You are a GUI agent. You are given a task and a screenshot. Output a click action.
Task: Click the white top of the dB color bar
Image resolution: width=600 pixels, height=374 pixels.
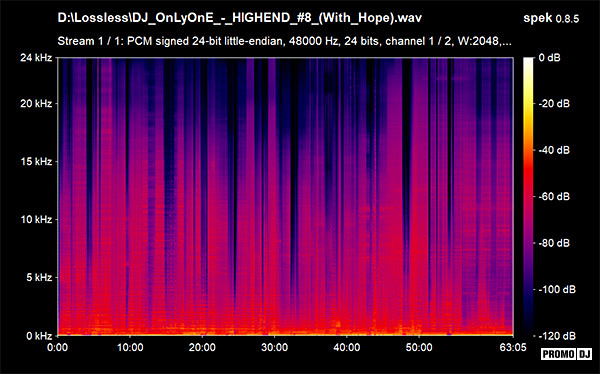(528, 60)
